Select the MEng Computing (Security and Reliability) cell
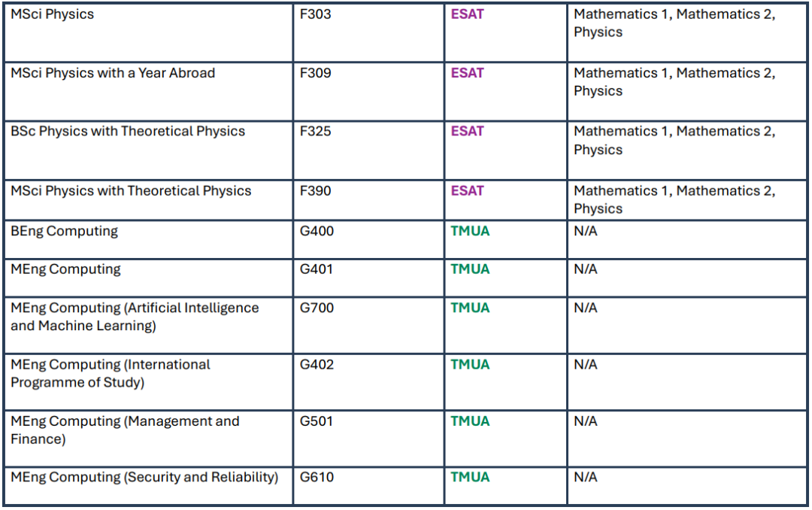Viewport: 812px width, 510px height. (x=144, y=477)
